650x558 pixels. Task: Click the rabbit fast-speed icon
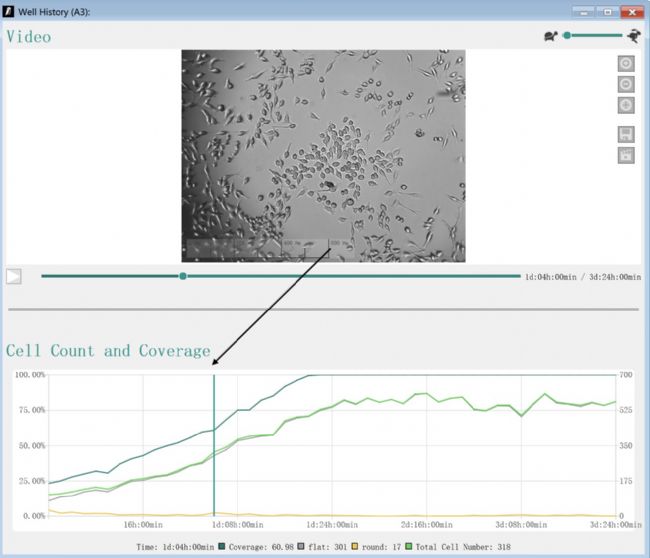(x=633, y=36)
